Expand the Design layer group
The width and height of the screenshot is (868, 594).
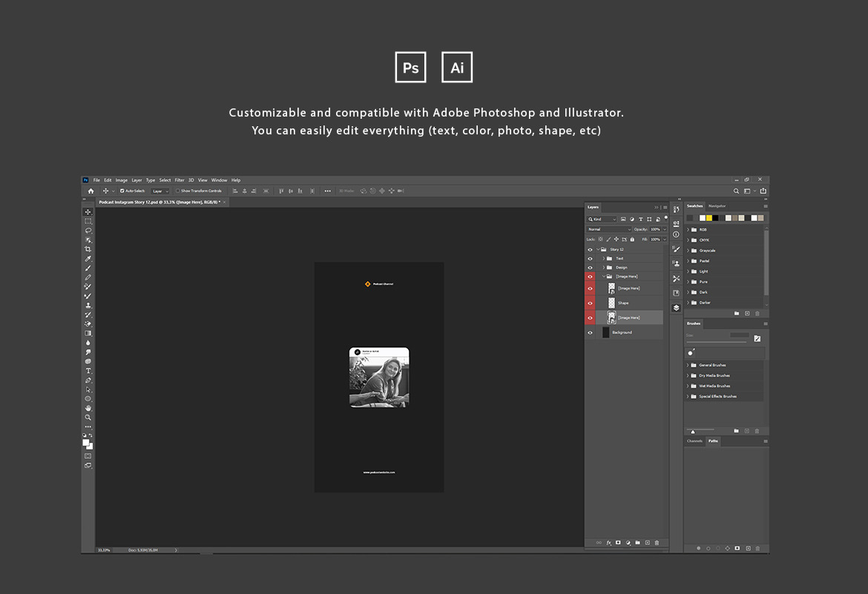click(604, 267)
